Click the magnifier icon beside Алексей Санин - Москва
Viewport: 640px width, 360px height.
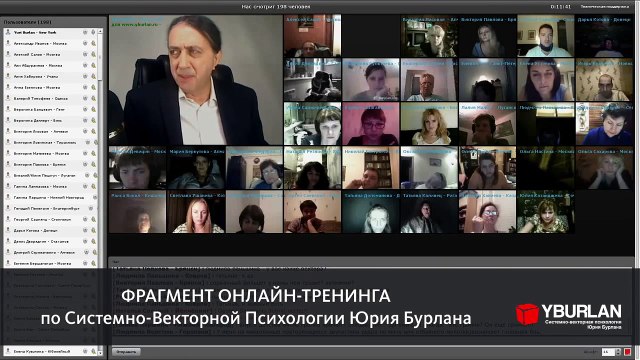click(93, 54)
